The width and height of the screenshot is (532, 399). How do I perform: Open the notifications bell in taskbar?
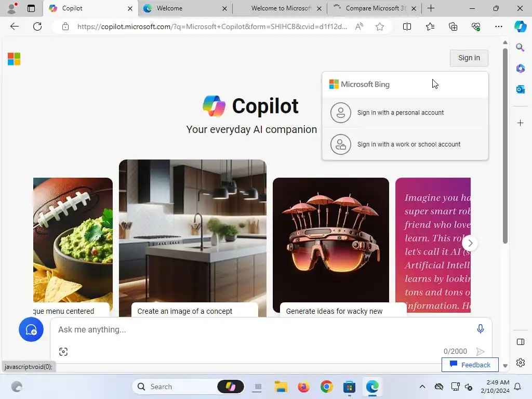point(517,387)
